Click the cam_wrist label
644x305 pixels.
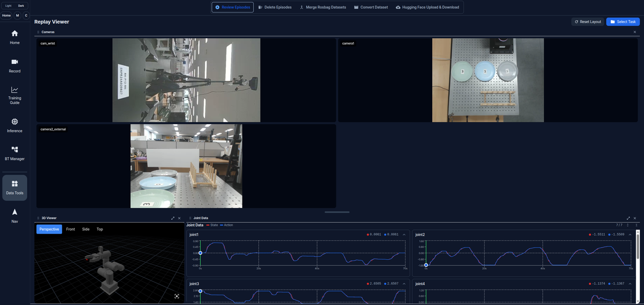pyautogui.click(x=48, y=43)
